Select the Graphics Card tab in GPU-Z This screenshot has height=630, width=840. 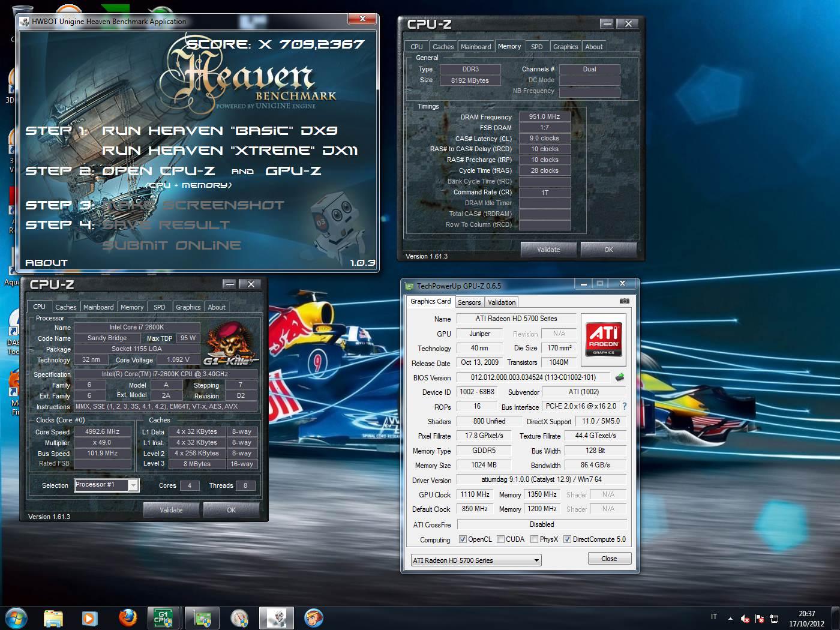coord(430,301)
